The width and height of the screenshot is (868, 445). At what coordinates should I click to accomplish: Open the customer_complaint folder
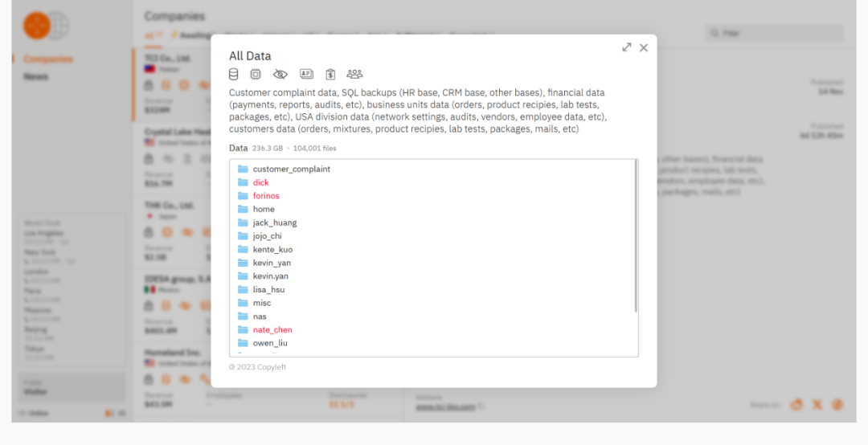click(291, 169)
